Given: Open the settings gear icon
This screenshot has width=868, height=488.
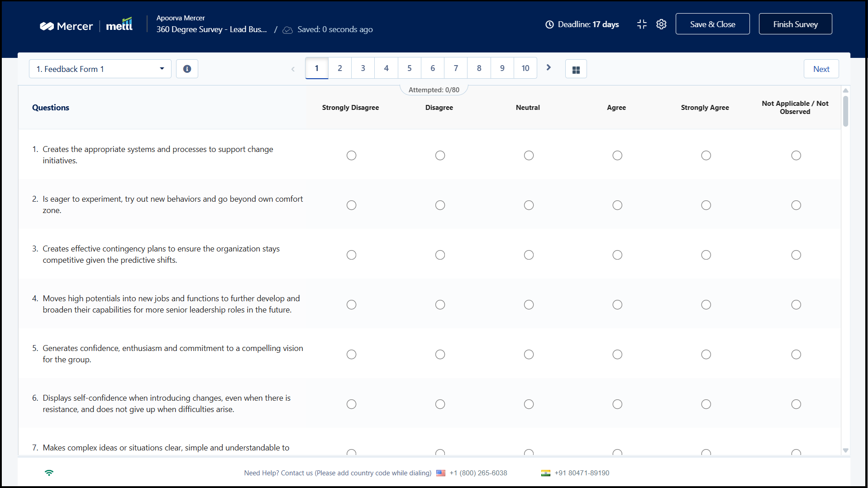Looking at the screenshot, I should [x=661, y=24].
